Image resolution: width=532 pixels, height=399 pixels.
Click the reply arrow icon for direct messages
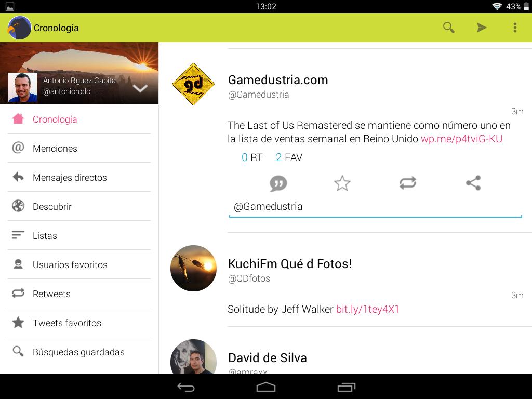(x=18, y=177)
